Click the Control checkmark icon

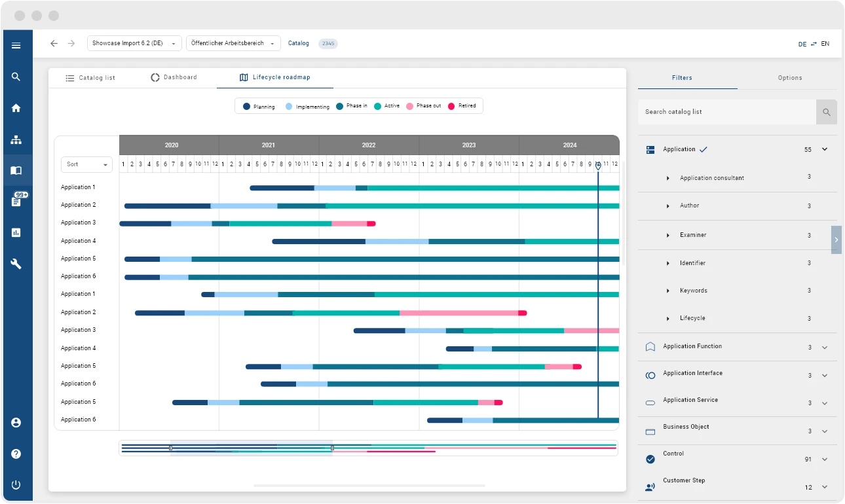(650, 459)
